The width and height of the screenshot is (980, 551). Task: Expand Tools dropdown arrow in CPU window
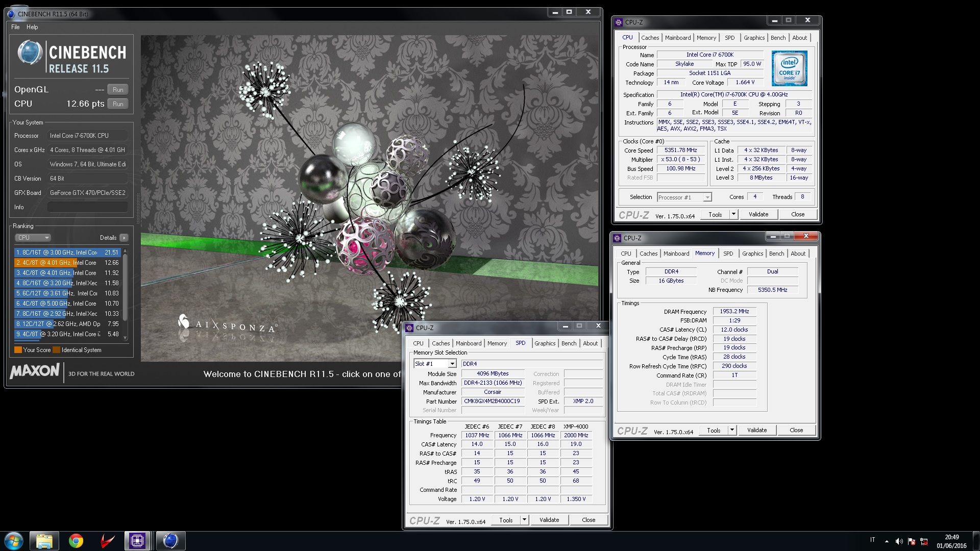coord(733,215)
